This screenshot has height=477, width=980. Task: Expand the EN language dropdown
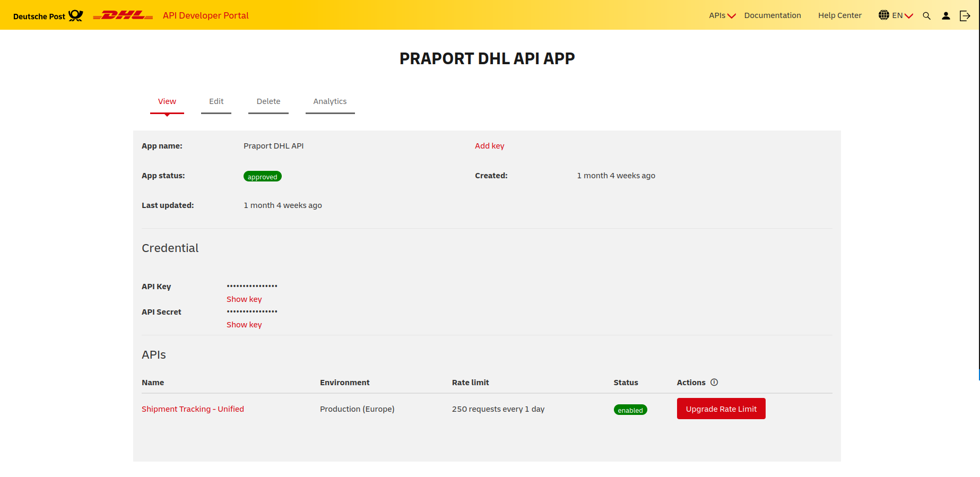902,15
